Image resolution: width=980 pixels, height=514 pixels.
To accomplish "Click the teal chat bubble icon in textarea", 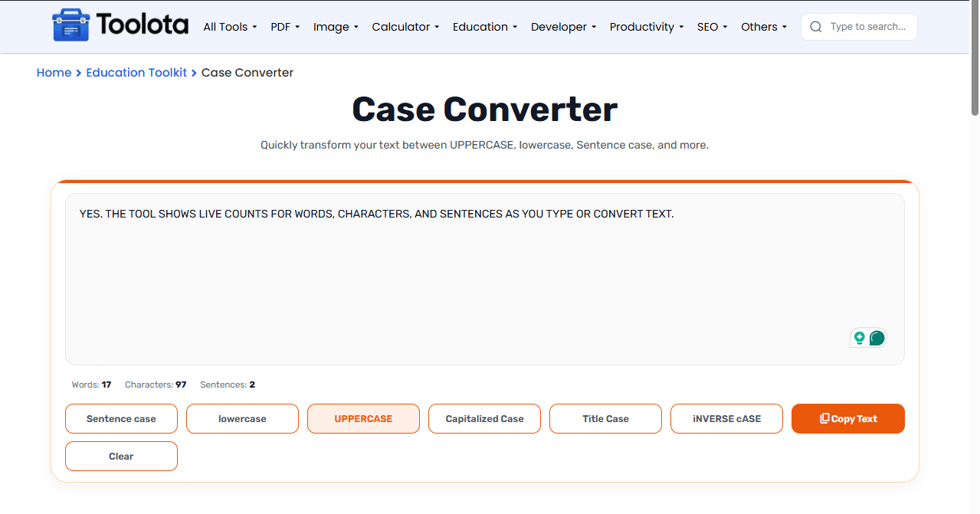I will [877, 338].
